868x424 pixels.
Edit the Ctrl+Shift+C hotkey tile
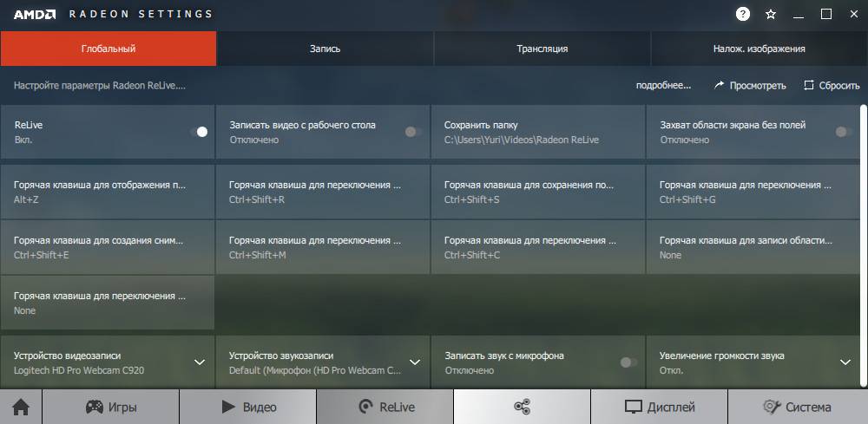tap(537, 247)
